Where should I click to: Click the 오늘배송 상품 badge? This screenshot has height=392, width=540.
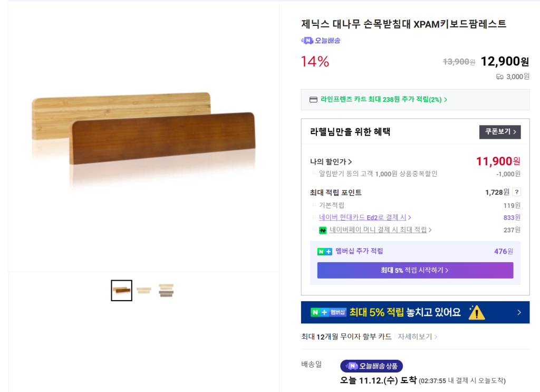click(372, 366)
